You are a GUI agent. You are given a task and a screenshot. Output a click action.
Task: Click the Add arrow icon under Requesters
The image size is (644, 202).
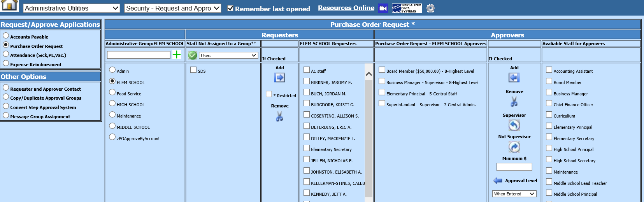[279, 78]
